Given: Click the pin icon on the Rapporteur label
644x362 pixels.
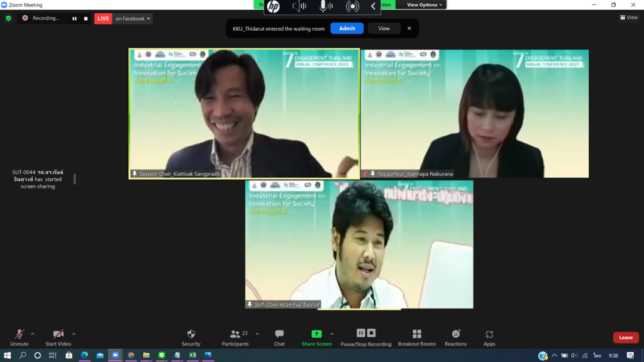Looking at the screenshot, I should tap(372, 173).
